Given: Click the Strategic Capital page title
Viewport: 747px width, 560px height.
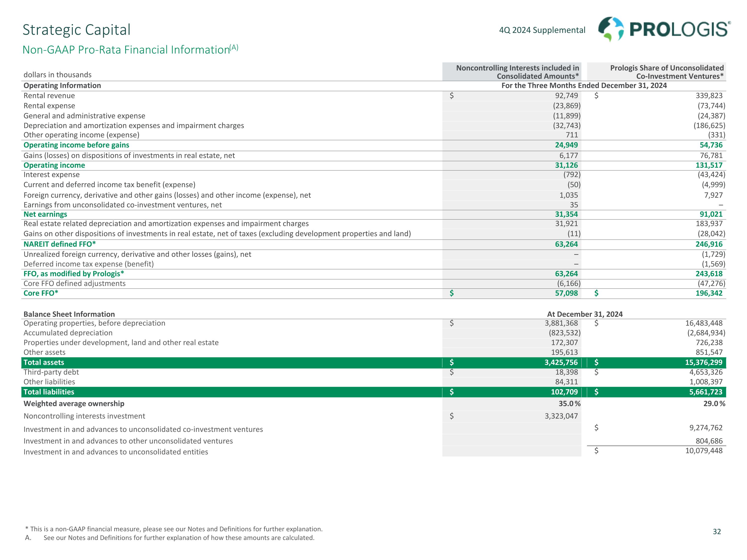Looking at the screenshot, I should tap(76, 30).
